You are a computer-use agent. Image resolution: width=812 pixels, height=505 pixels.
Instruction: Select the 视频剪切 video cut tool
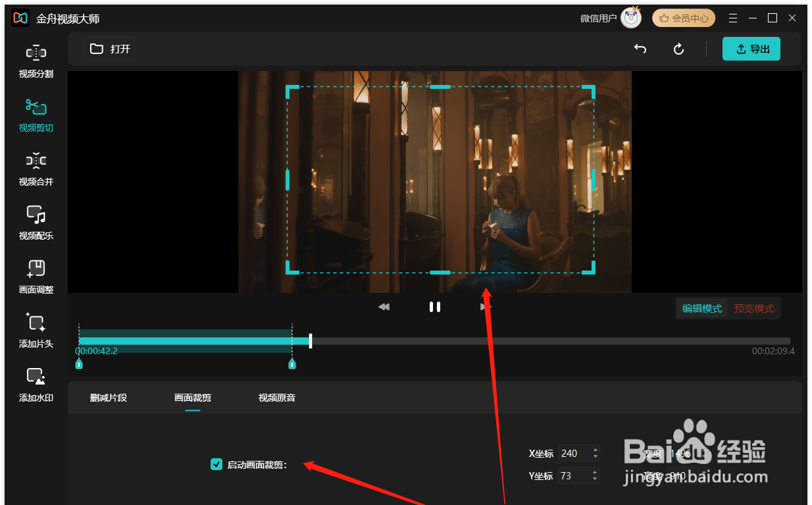pos(36,116)
